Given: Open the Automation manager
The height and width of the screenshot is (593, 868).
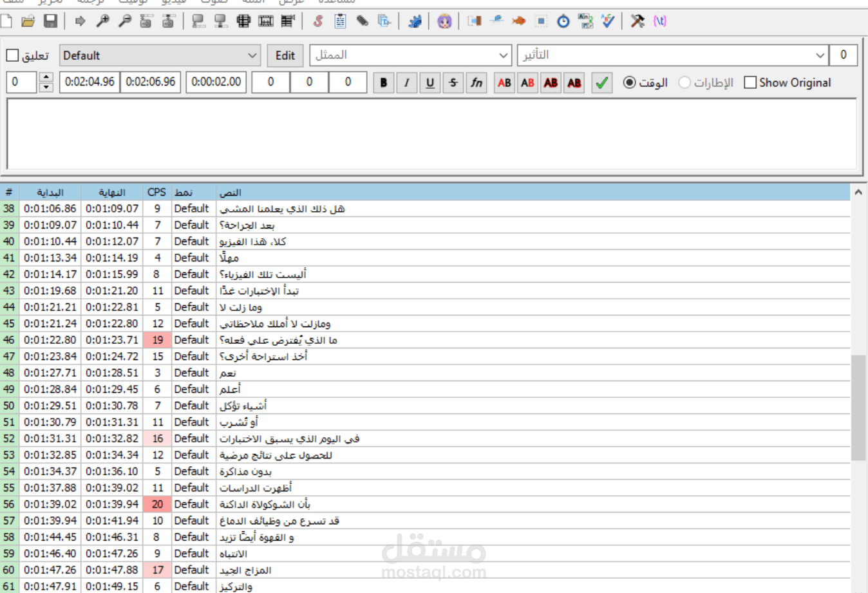Looking at the screenshot, I should (415, 21).
